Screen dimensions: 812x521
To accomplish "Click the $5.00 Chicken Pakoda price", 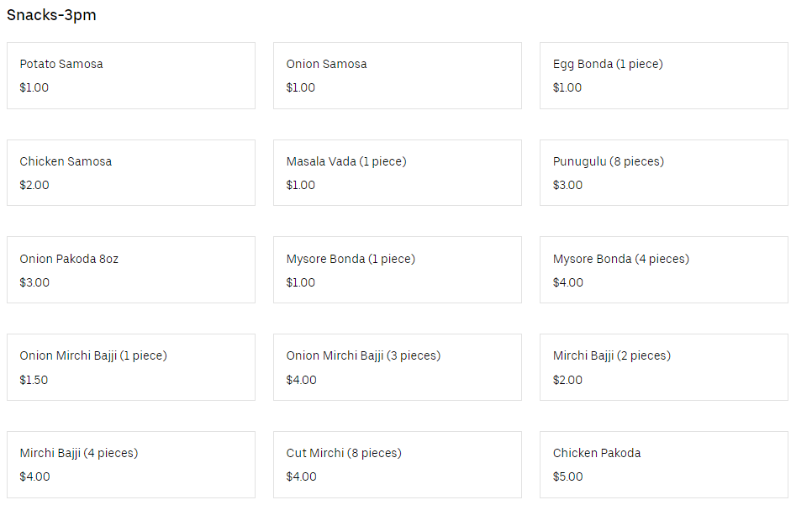I will click(x=567, y=476).
